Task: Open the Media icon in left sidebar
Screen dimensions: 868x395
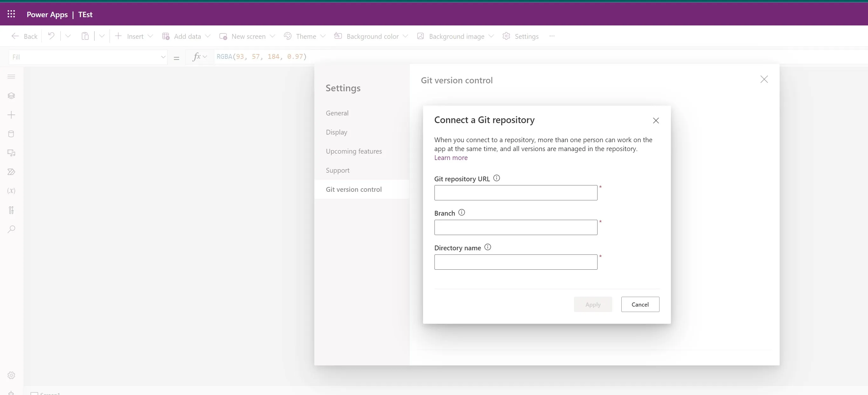Action: click(x=11, y=153)
